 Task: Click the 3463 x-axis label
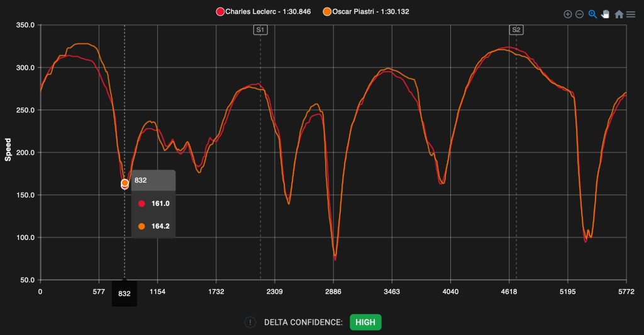392,292
